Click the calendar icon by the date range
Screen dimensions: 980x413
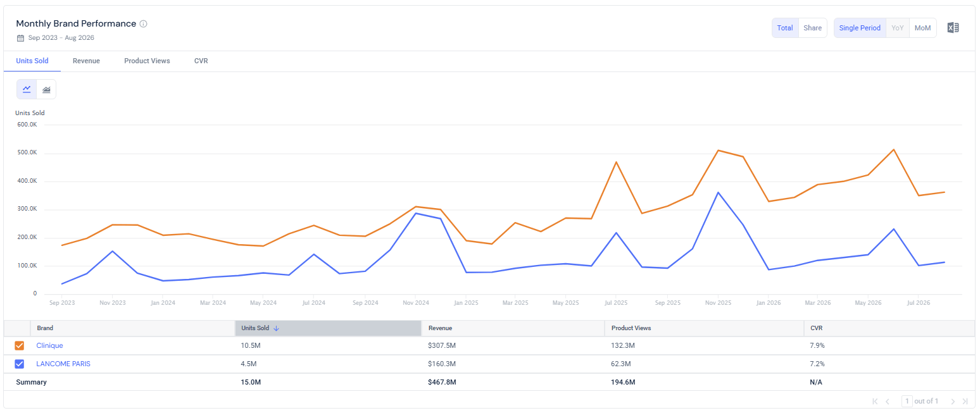(20, 38)
